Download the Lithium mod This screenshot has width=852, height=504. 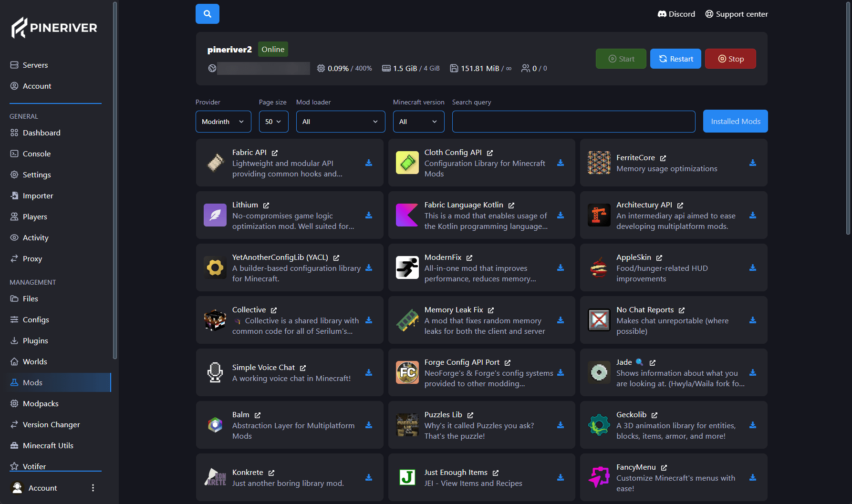pyautogui.click(x=369, y=215)
